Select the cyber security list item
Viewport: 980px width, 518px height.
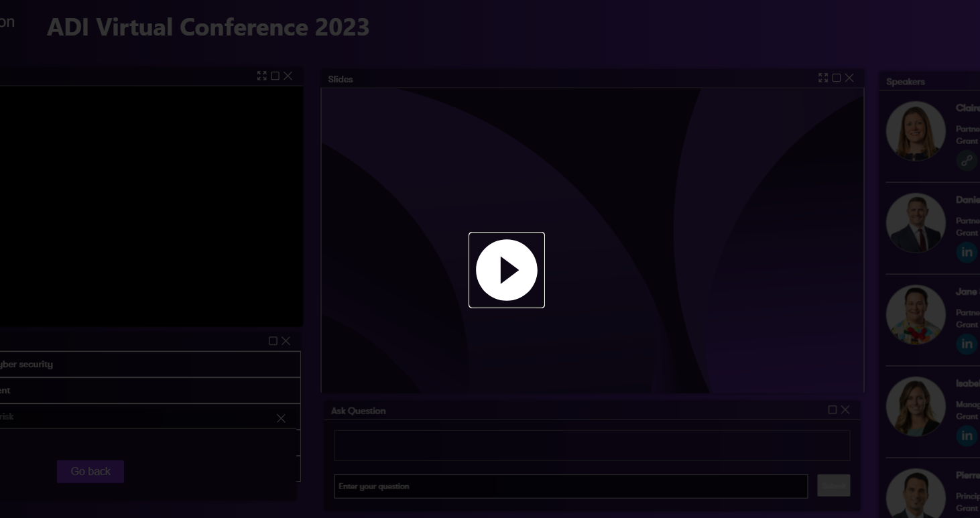(147, 365)
